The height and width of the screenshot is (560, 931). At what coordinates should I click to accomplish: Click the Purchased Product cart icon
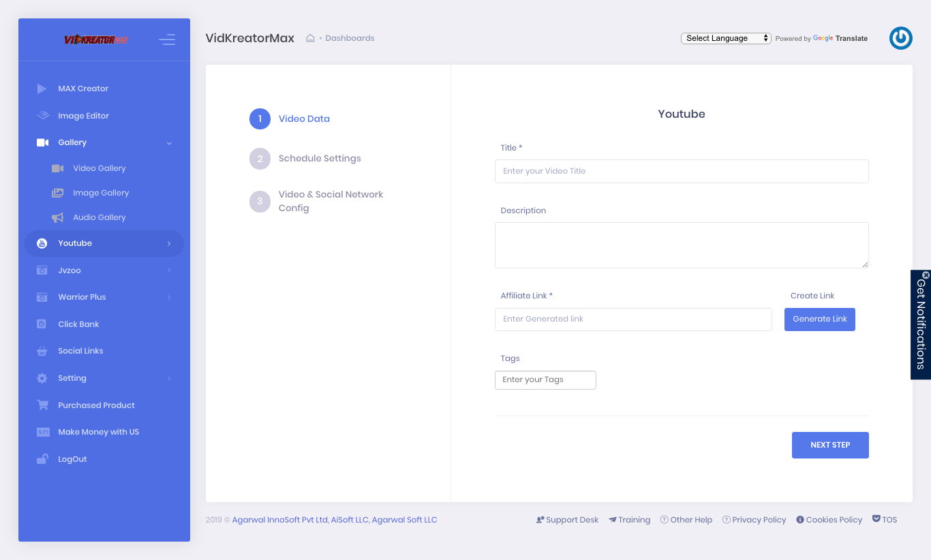[x=43, y=405]
